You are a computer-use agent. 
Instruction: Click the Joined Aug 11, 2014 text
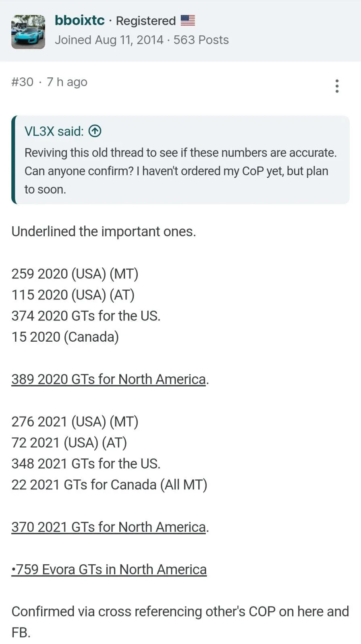tap(109, 40)
